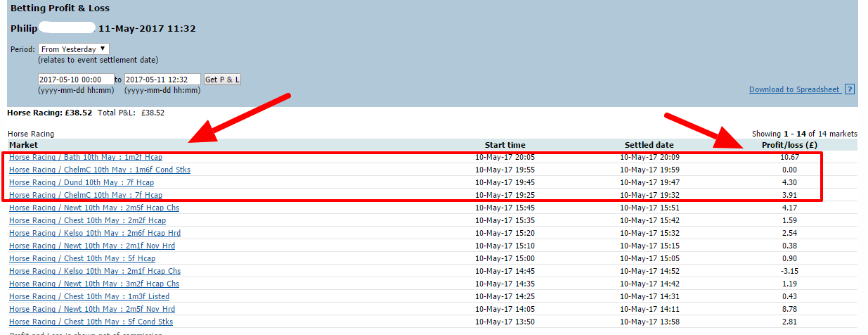Open Newt 10th May 3m2f Hcap Chs market

point(94,284)
